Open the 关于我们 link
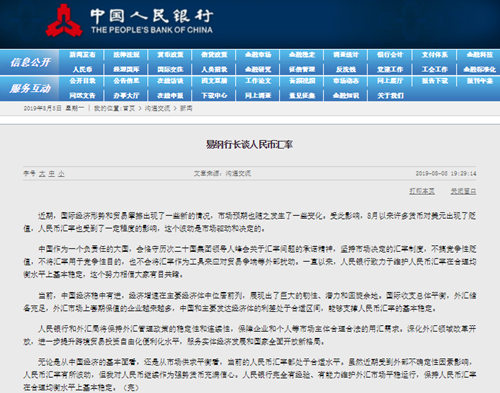500x393 pixels. tap(390, 96)
